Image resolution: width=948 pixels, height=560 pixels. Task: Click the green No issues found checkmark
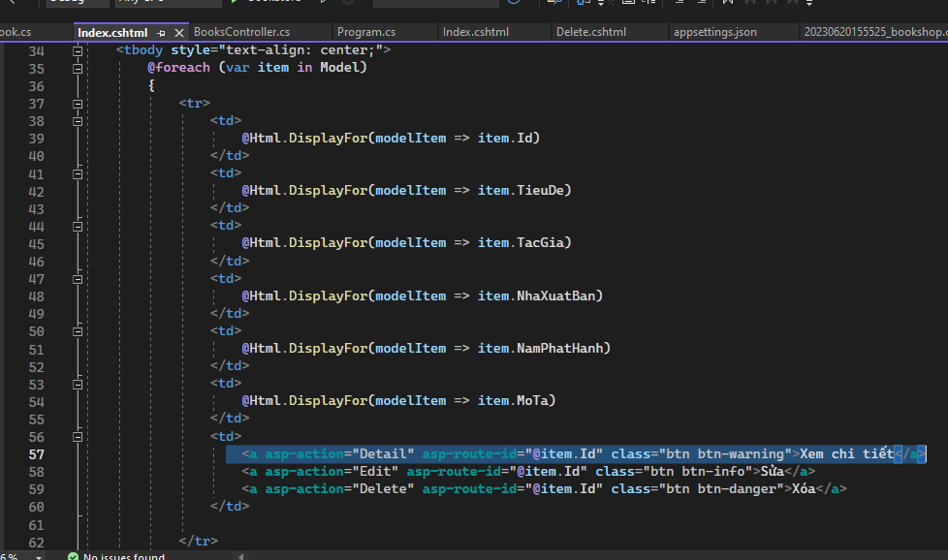pos(73,556)
